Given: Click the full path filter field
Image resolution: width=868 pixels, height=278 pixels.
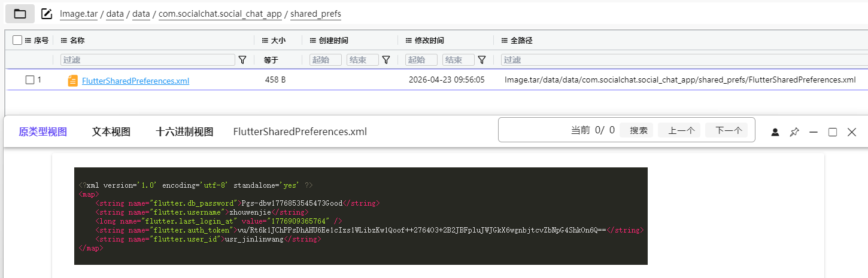Looking at the screenshot, I should [684, 60].
